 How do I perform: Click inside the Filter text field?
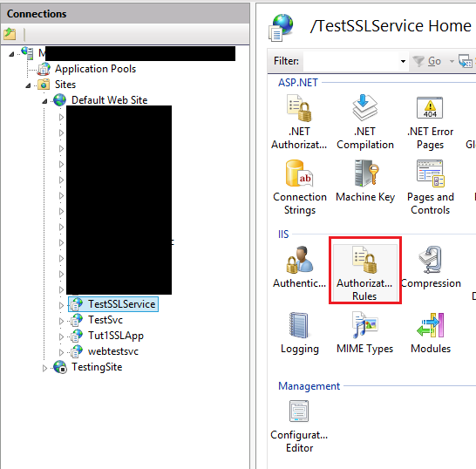351,61
